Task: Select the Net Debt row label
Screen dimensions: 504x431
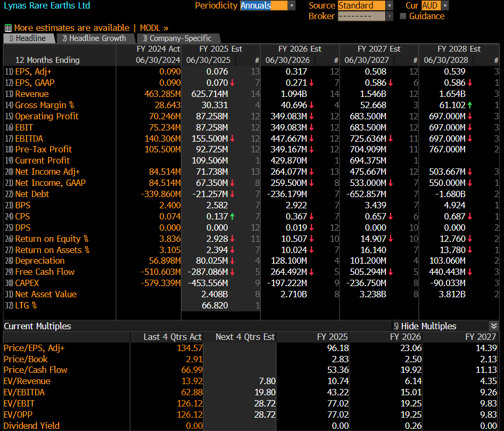Action: pos(32,194)
